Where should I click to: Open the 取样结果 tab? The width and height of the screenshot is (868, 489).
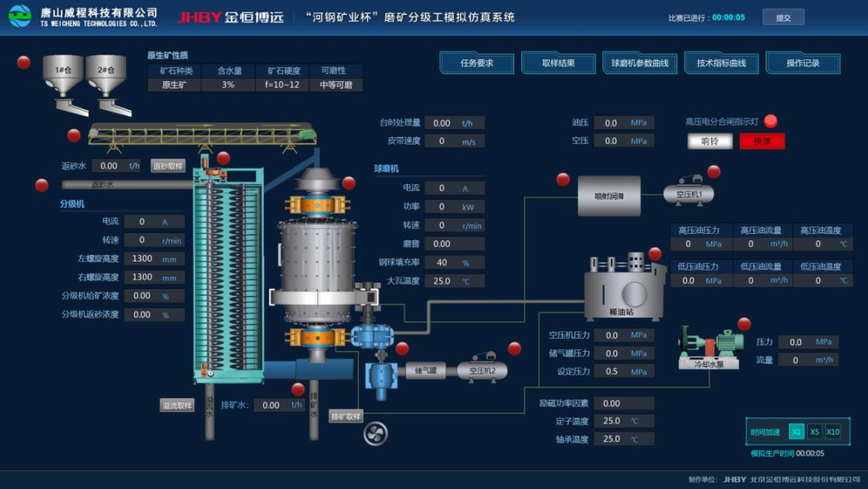pos(558,61)
